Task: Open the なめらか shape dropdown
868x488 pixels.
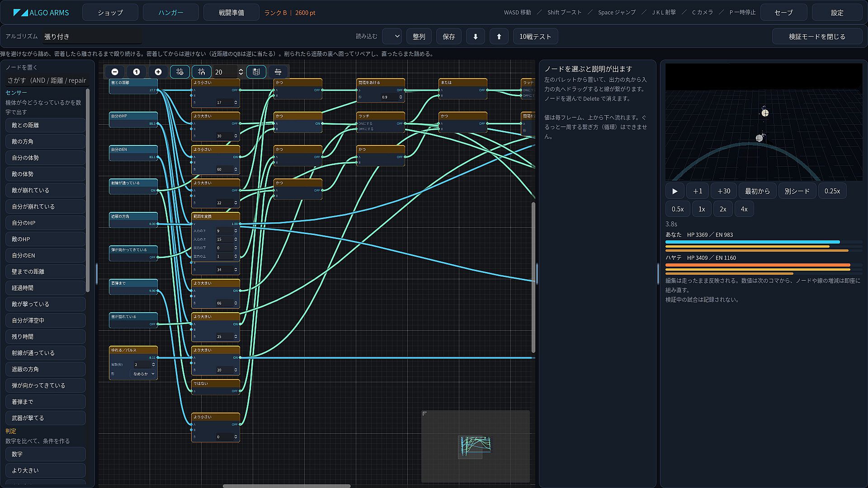Action: [143, 374]
